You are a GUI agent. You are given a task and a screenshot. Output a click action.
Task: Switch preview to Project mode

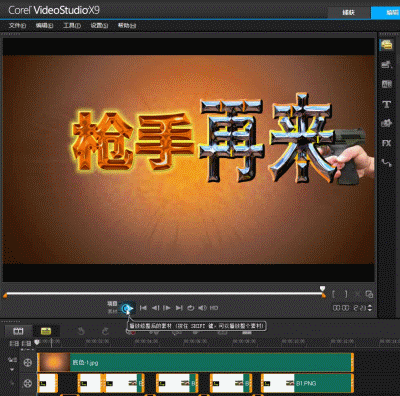pos(112,304)
